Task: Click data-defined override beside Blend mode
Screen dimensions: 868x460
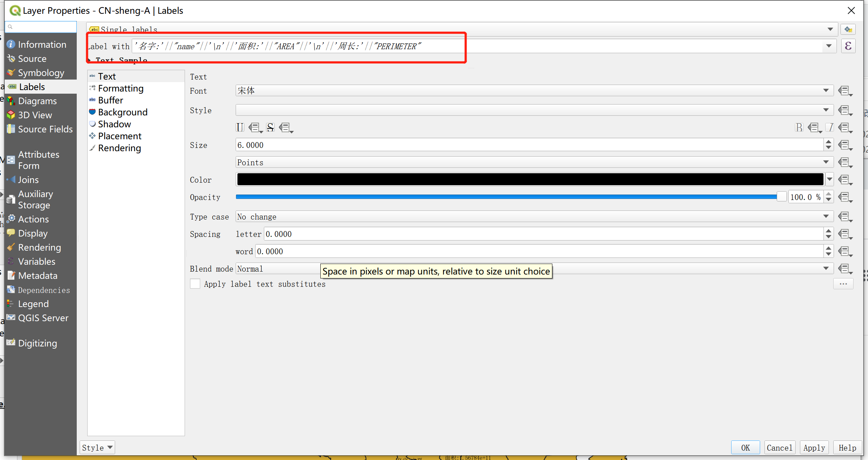Action: pyautogui.click(x=845, y=269)
